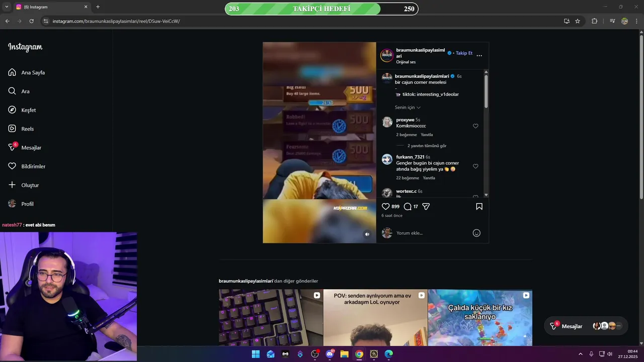
Task: Open the Chrome three-dot menu
Action: tap(637, 21)
